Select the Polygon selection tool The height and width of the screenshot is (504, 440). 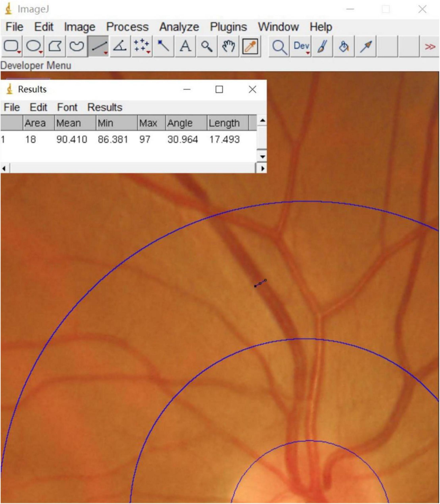click(x=55, y=46)
